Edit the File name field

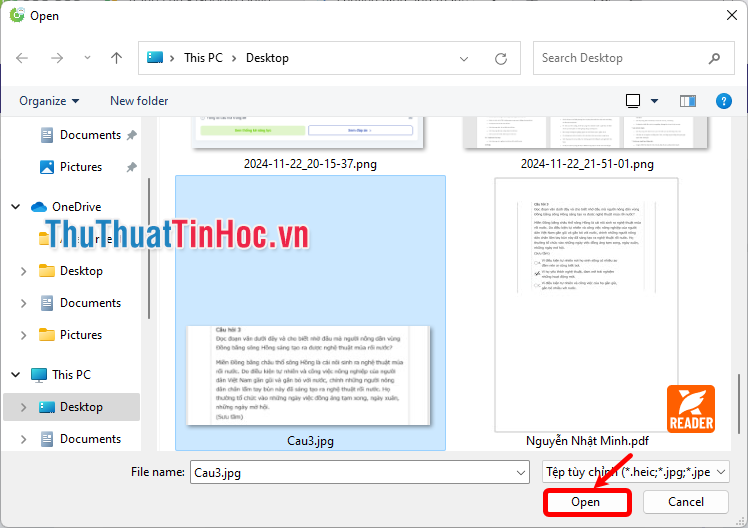pyautogui.click(x=353, y=472)
